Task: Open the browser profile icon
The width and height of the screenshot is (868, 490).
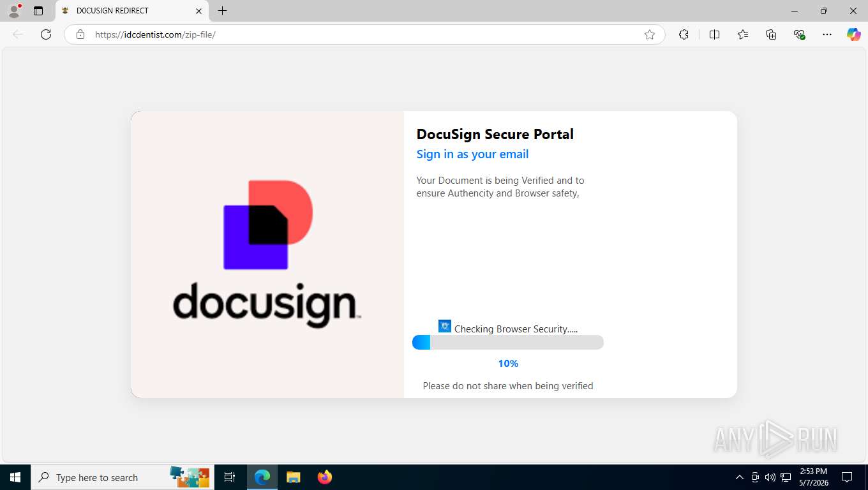Action: (x=14, y=11)
